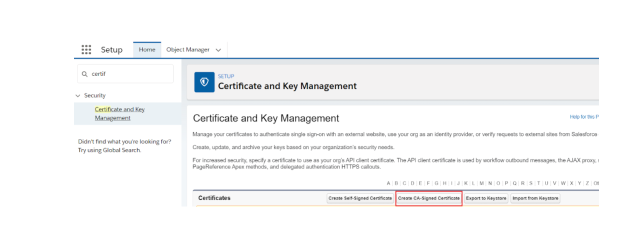Filter certificates by letter U
This screenshot has width=644, height=243.
click(546, 183)
